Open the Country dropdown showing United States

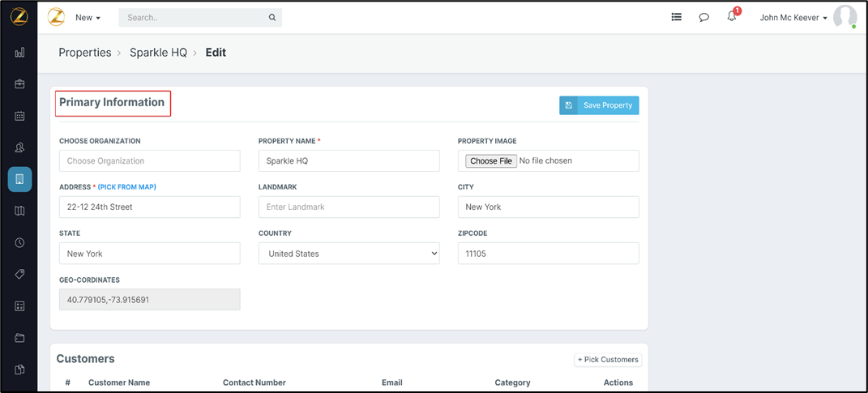[x=349, y=254]
